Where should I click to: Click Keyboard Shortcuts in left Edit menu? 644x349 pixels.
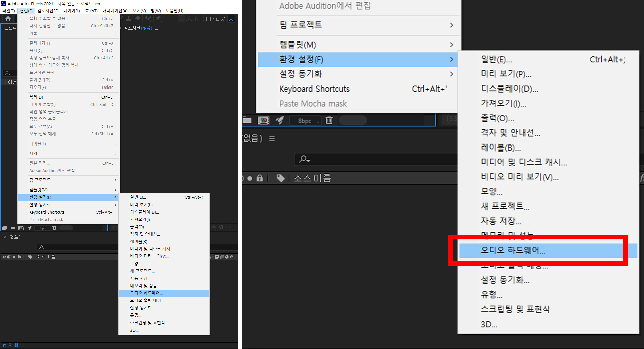click(x=69, y=212)
